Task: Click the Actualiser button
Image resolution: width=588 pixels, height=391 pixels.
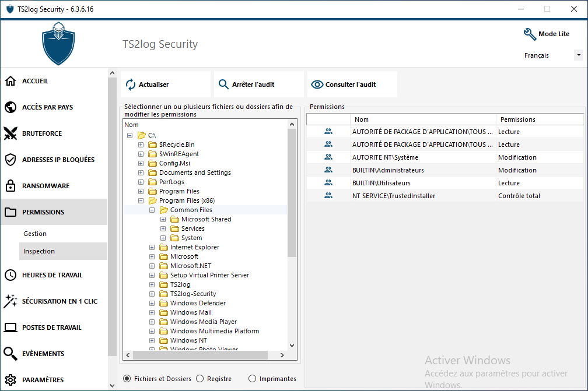Action: click(166, 84)
